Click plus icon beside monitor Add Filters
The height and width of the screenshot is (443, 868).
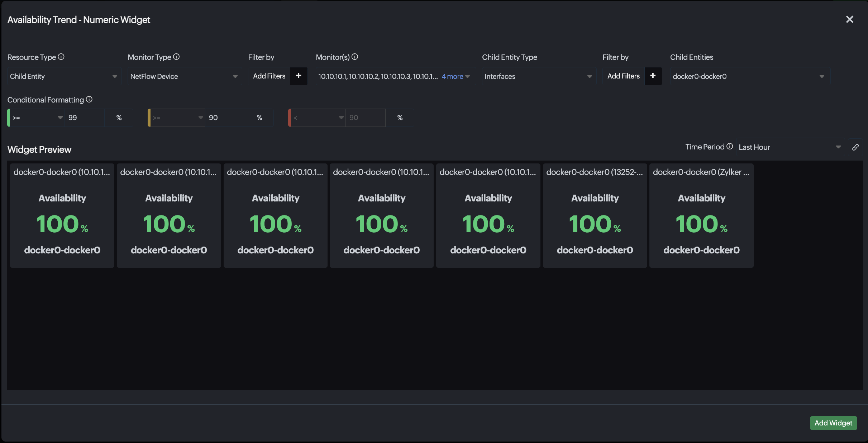299,76
